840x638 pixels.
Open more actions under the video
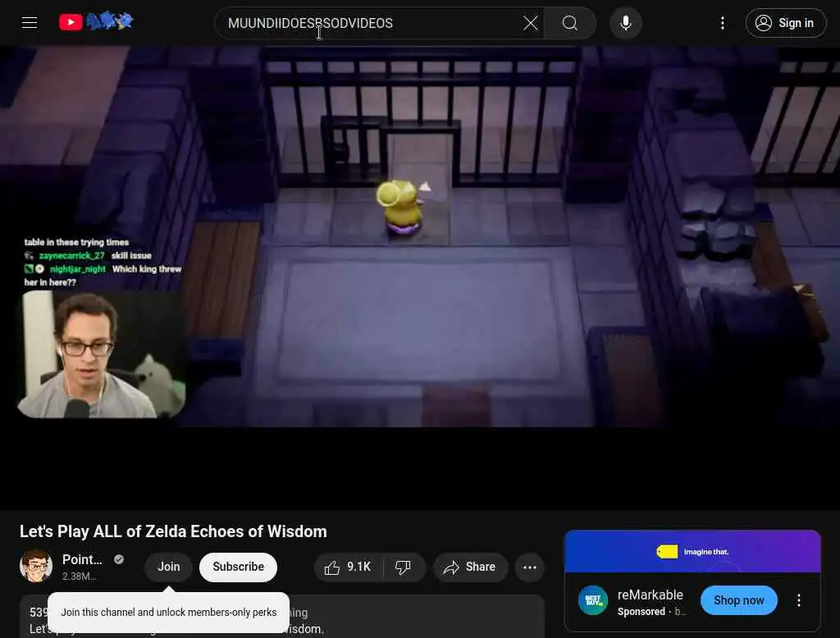[x=530, y=567]
